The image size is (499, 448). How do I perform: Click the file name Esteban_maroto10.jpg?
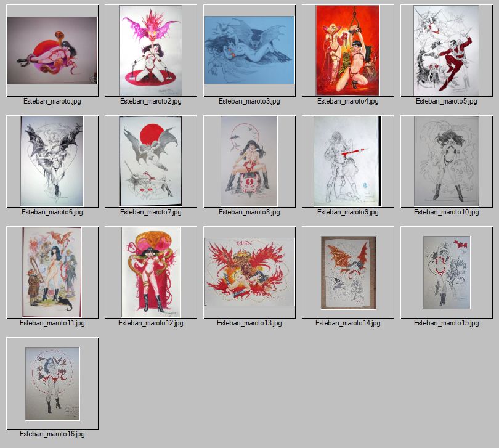click(447, 212)
